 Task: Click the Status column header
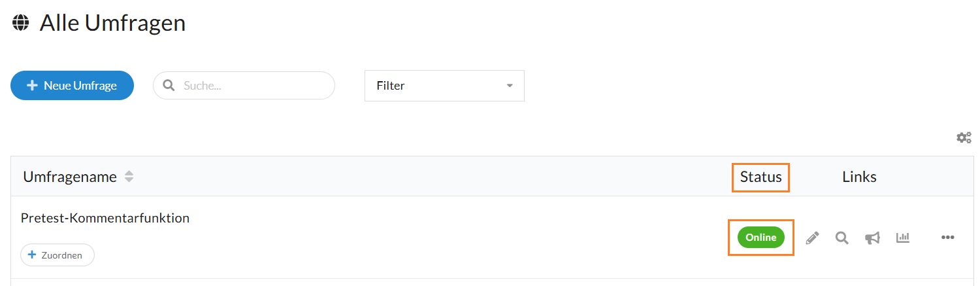click(x=760, y=177)
